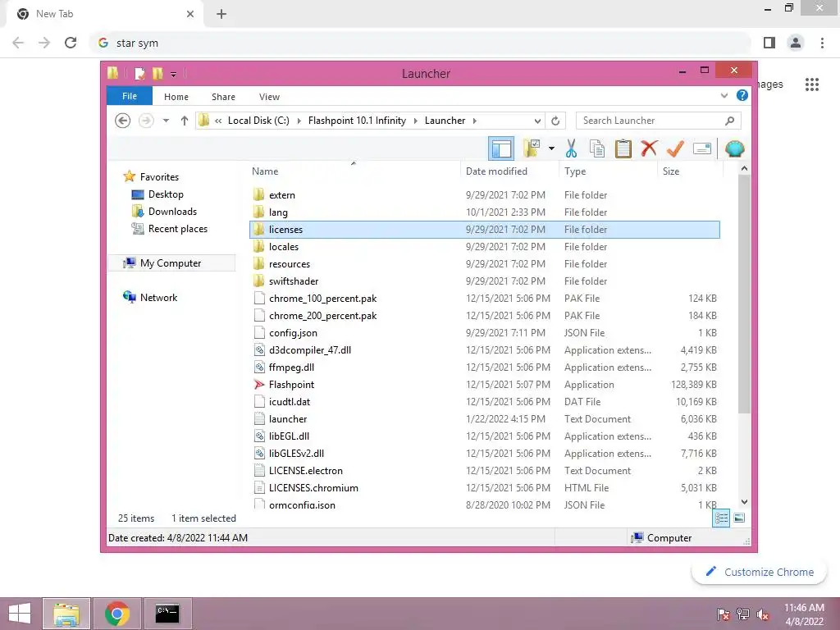The width and height of the screenshot is (840, 630).
Task: Click the Paste clipboard icon
Action: [x=623, y=148]
